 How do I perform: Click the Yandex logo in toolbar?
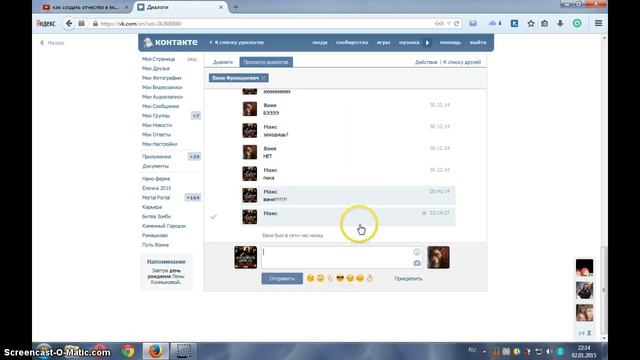45,23
